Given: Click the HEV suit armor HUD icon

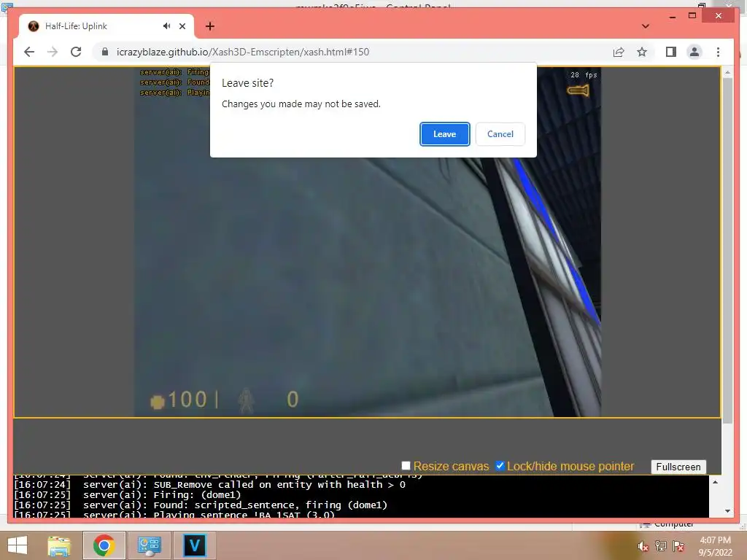Looking at the screenshot, I should click(247, 400).
